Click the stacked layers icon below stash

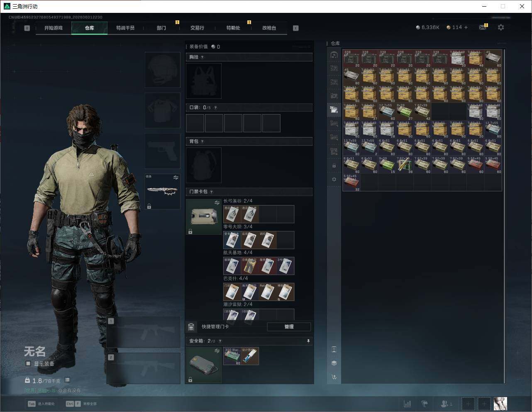point(334,363)
